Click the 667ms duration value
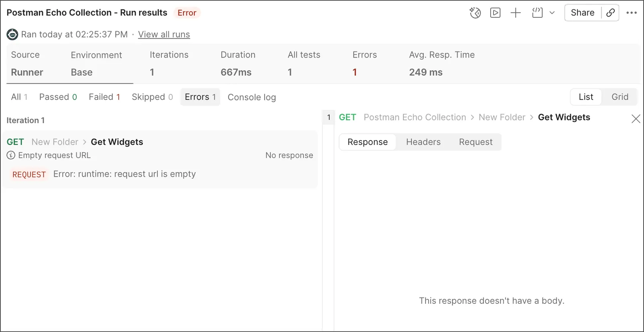 (236, 72)
